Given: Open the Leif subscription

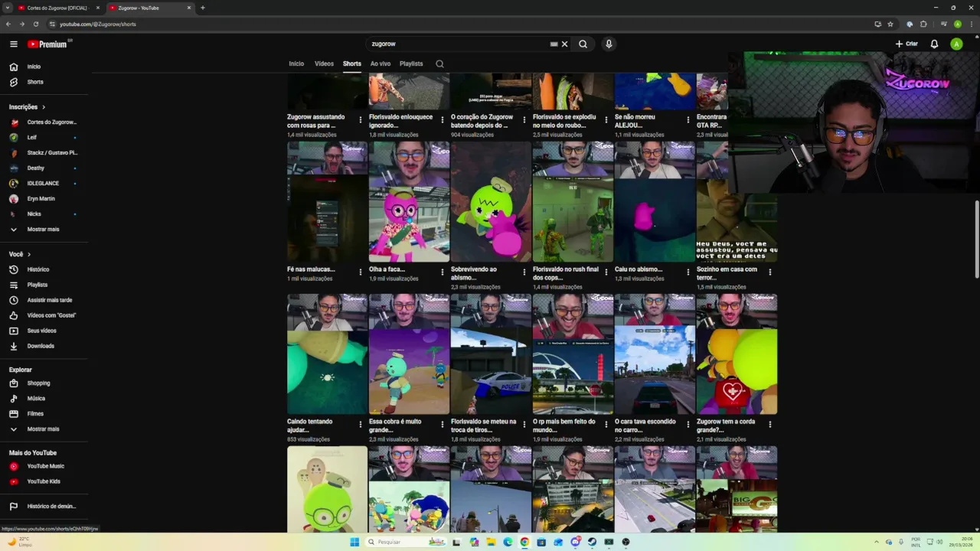Looking at the screenshot, I should 32,138.
